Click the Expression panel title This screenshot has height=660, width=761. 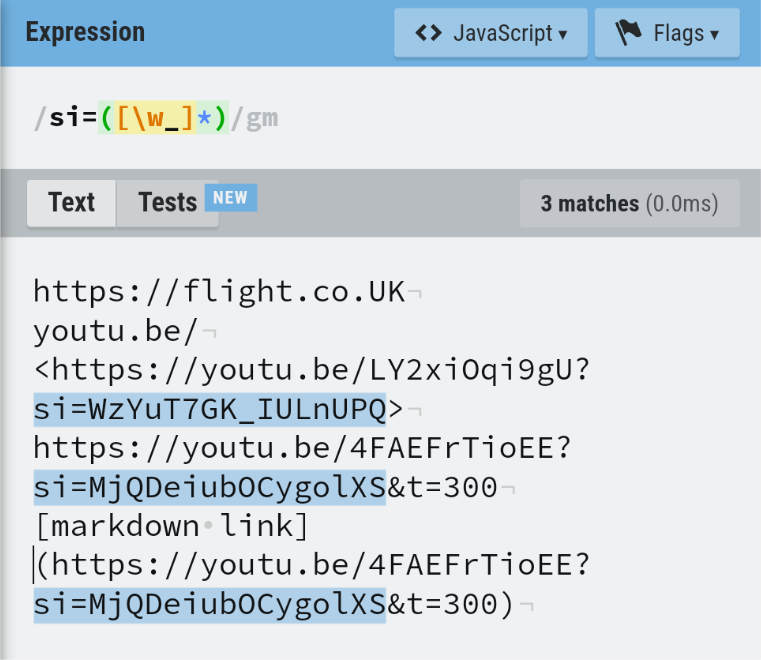85,32
